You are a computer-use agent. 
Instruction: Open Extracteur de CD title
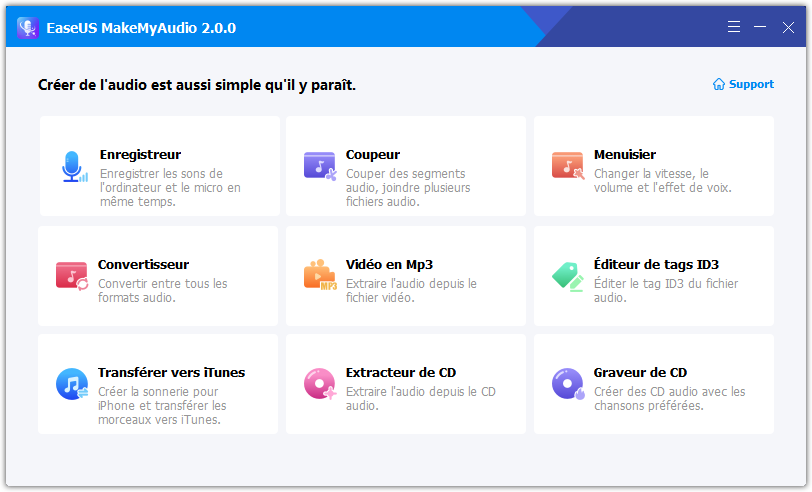click(401, 372)
